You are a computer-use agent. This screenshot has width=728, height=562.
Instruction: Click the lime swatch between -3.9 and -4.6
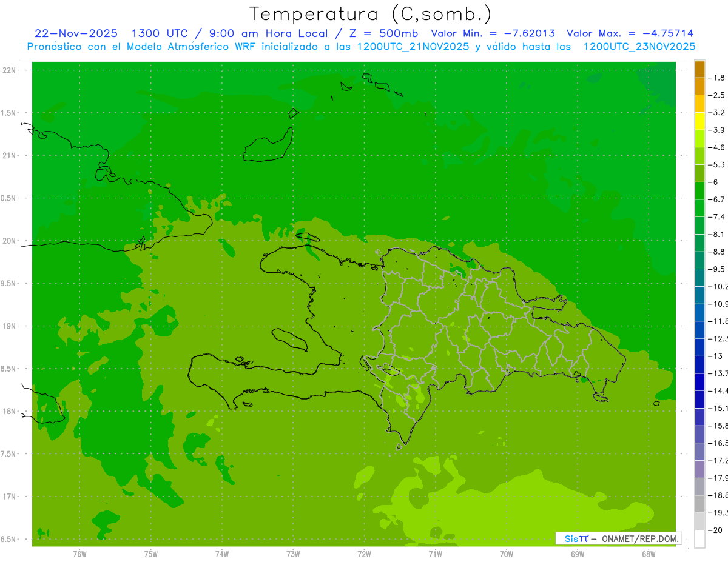[x=699, y=138]
